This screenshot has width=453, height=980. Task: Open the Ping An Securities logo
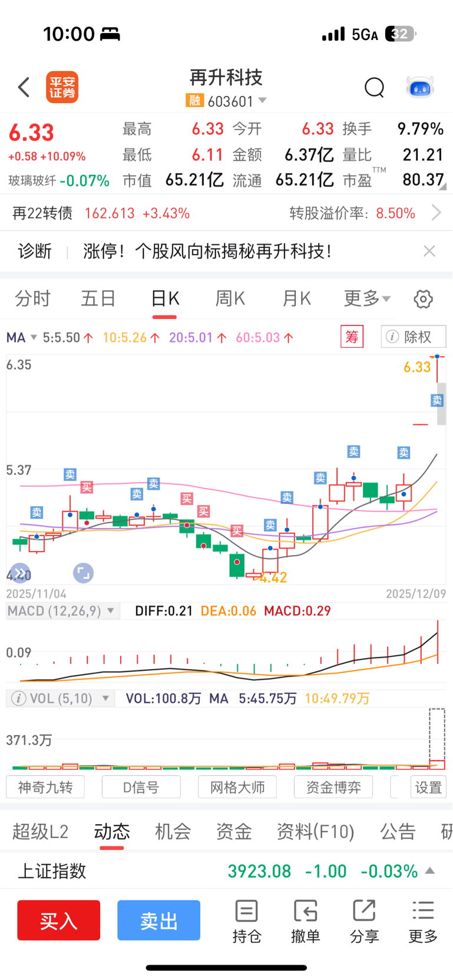[62, 87]
